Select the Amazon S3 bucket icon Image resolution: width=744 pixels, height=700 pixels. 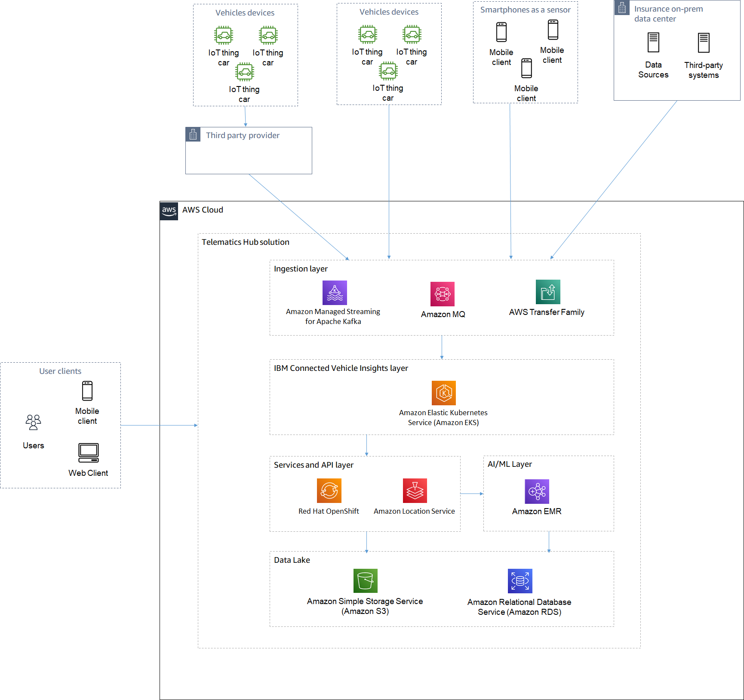click(366, 581)
